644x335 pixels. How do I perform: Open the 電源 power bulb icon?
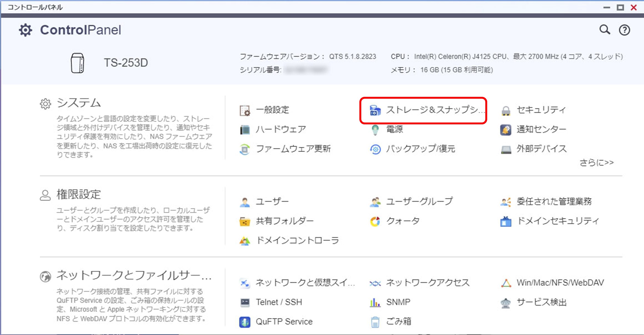pyautogui.click(x=375, y=129)
